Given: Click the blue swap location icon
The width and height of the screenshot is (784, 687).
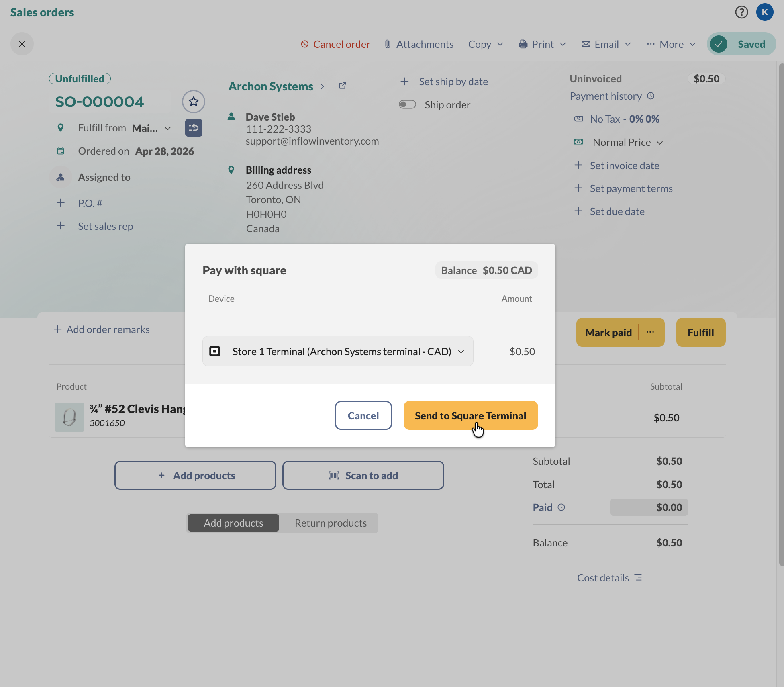Looking at the screenshot, I should [194, 128].
